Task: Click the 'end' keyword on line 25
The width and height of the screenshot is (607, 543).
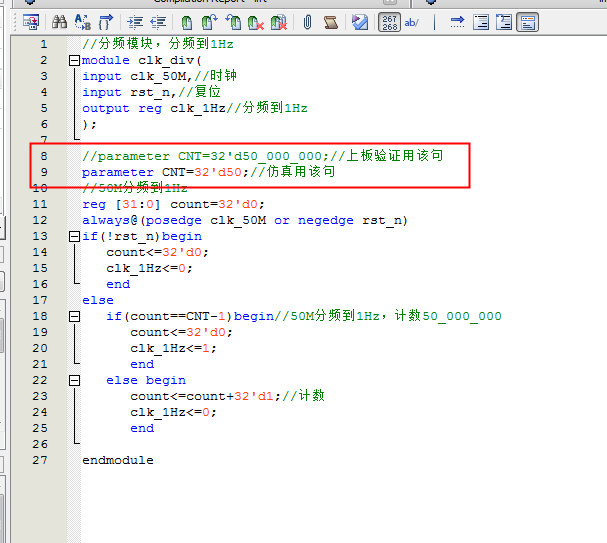Action: (x=142, y=428)
